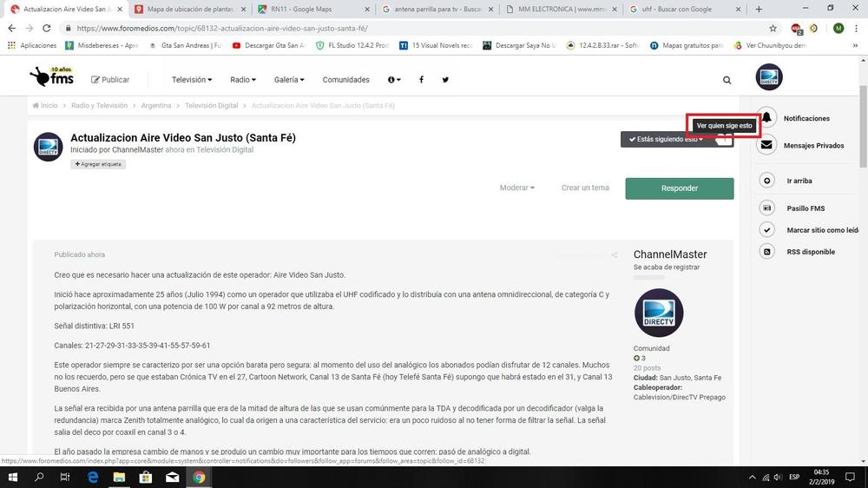
Task: Open Mensajes Privados envelope icon
Action: [766, 145]
